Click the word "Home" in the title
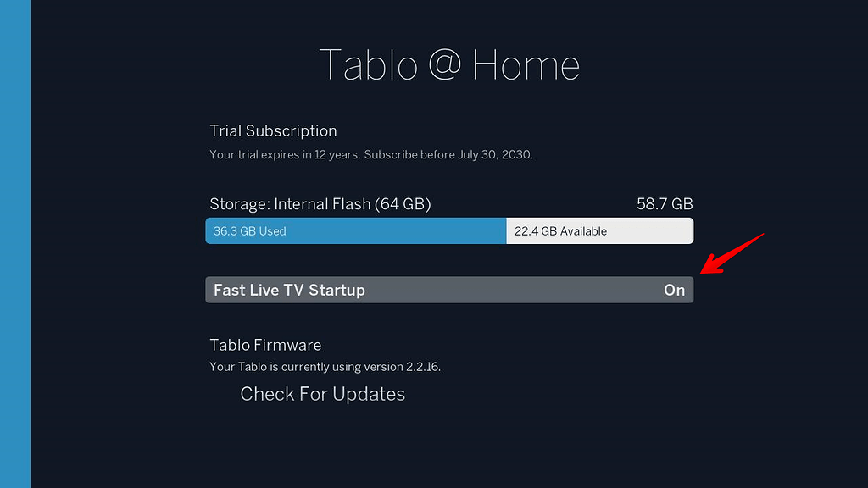 (526, 65)
